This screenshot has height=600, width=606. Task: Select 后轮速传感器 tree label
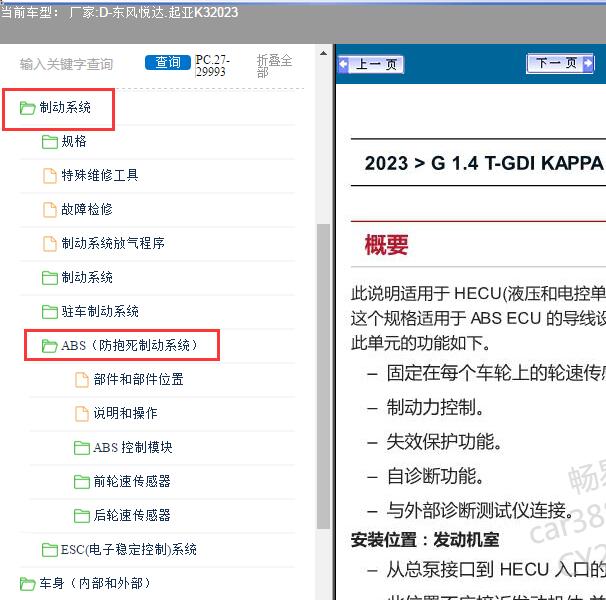[x=132, y=515]
